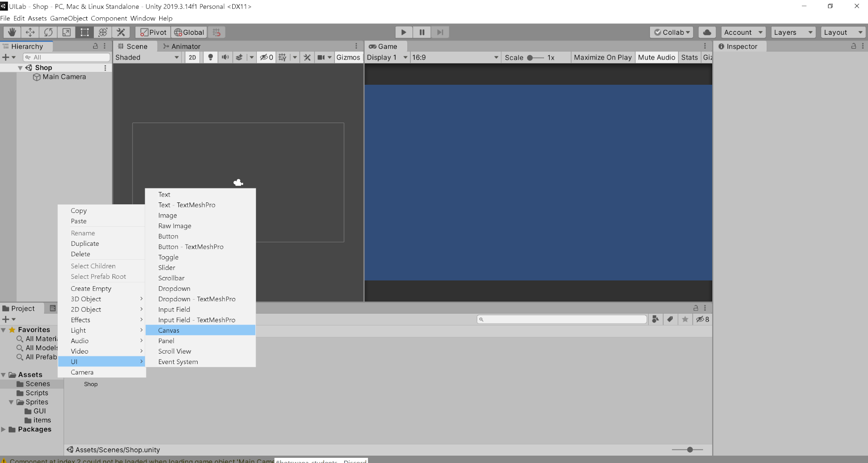Screen dimensions: 868x463
Task: Open Shaded draw mode dropdown
Action: pyautogui.click(x=147, y=57)
